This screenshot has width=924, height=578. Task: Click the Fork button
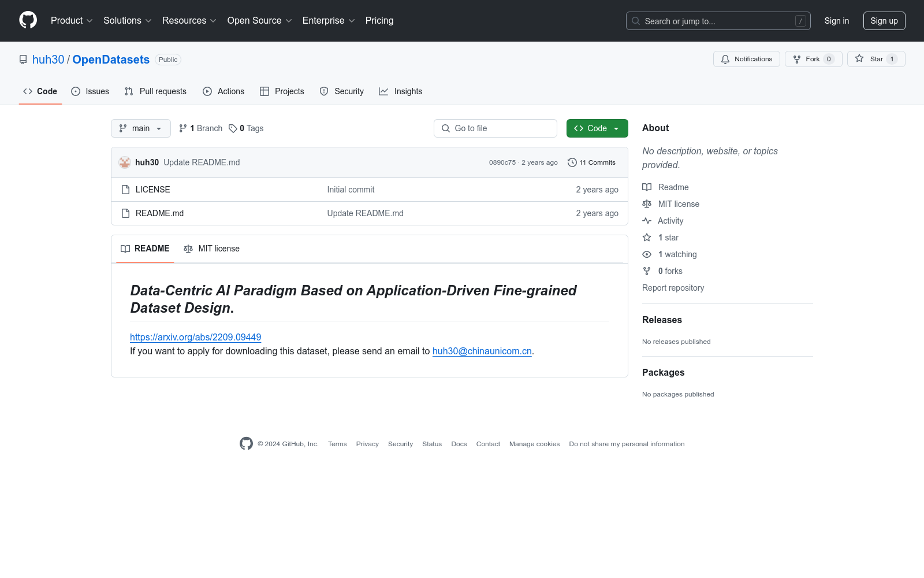pyautogui.click(x=814, y=59)
